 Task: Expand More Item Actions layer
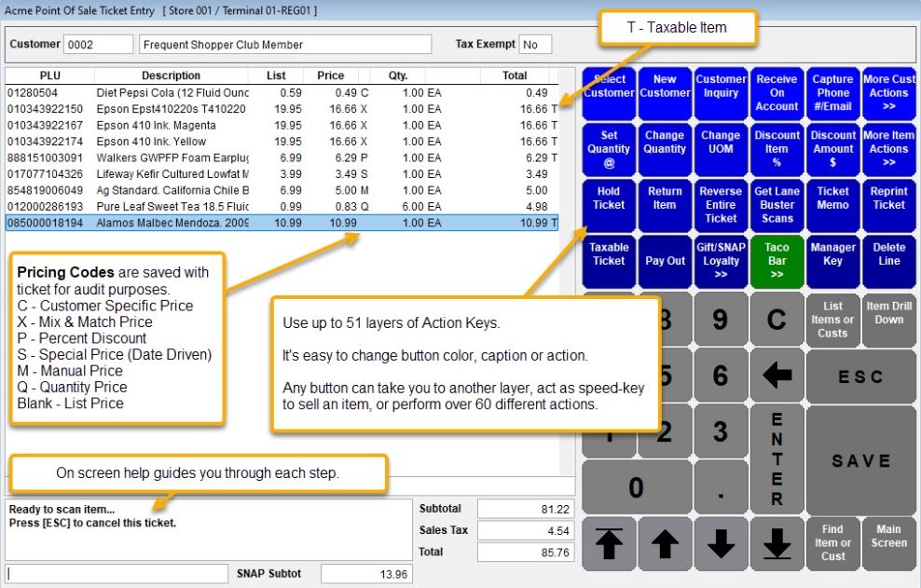888,149
